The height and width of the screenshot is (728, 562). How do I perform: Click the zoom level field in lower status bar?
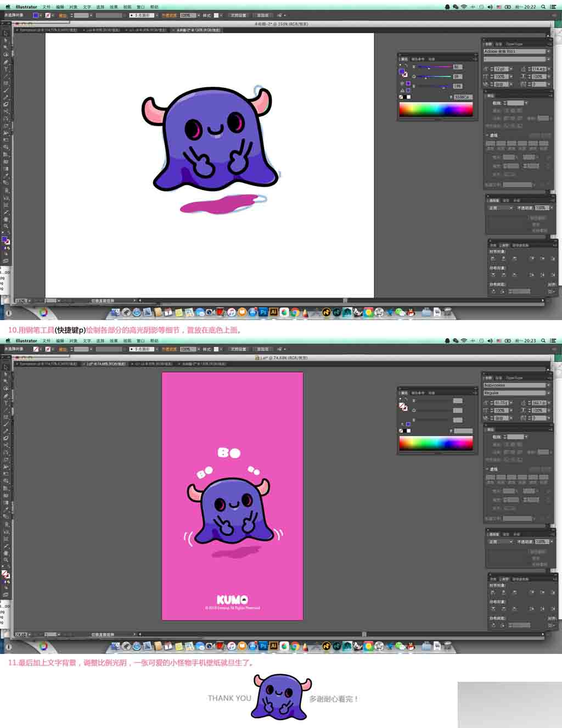tap(21, 635)
